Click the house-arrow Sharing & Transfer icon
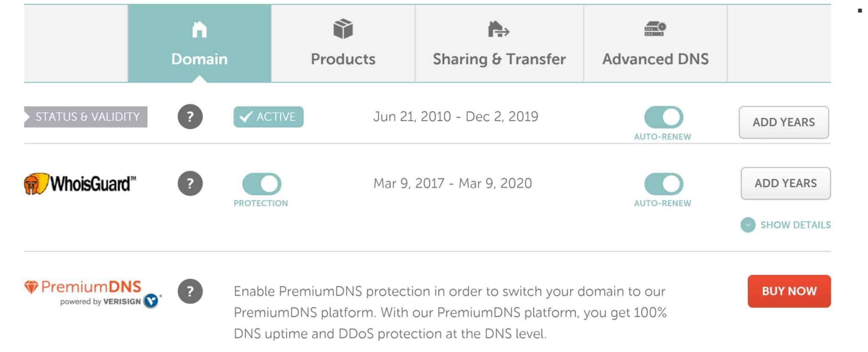The image size is (868, 352). [x=498, y=29]
